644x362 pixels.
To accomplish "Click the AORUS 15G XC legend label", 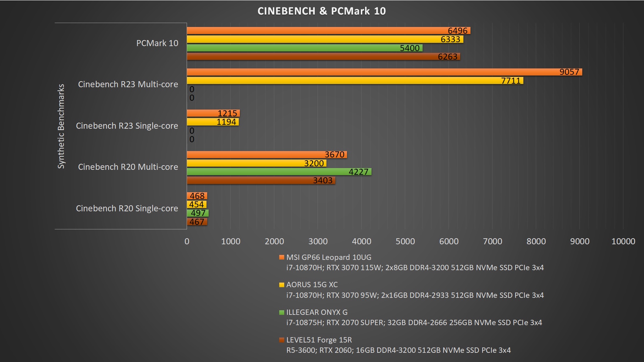I will tap(312, 285).
